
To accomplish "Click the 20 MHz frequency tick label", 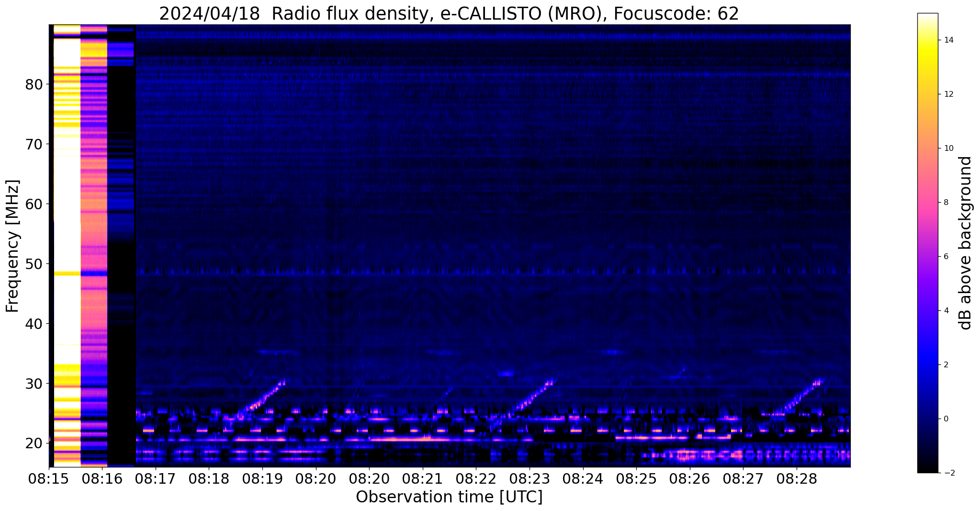I will tap(34, 443).
